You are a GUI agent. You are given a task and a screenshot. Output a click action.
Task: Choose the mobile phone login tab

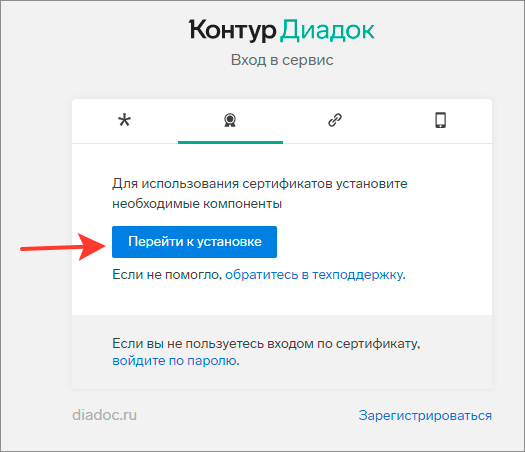click(x=440, y=120)
